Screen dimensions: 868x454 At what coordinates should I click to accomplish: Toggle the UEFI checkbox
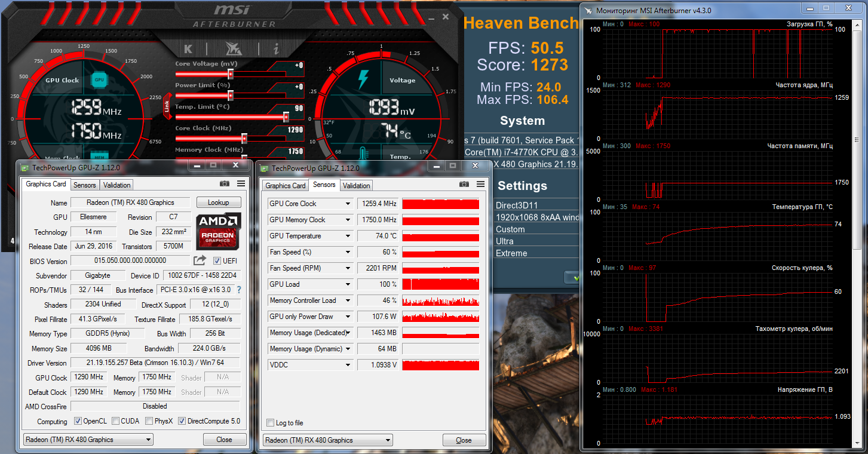point(217,260)
